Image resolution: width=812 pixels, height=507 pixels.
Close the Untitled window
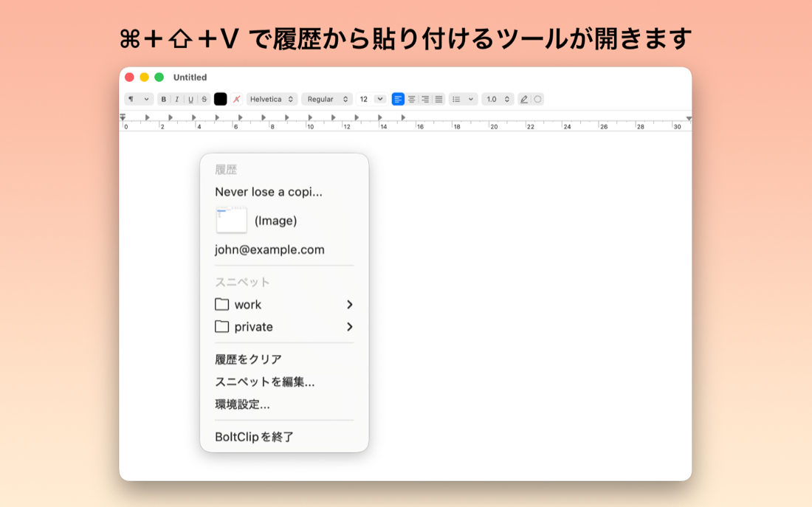[129, 77]
